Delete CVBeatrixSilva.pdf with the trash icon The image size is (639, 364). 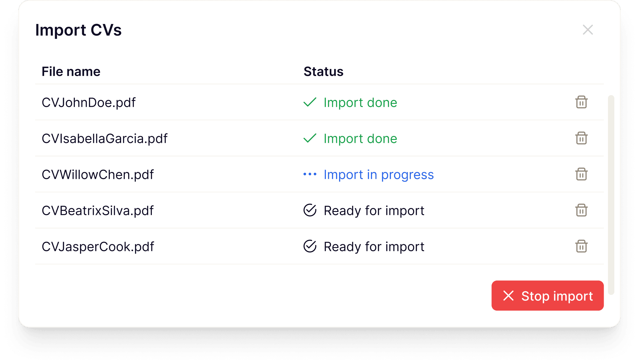point(581,210)
